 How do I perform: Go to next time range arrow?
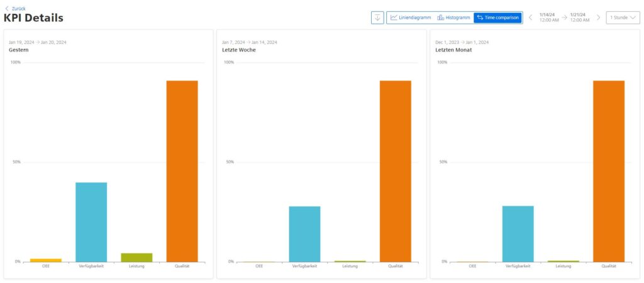pos(598,18)
